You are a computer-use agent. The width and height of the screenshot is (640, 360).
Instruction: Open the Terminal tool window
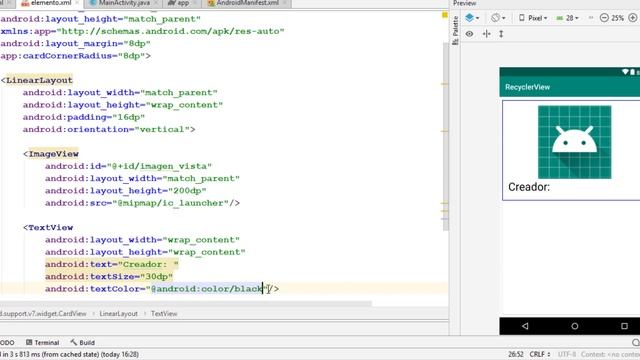(x=42, y=342)
